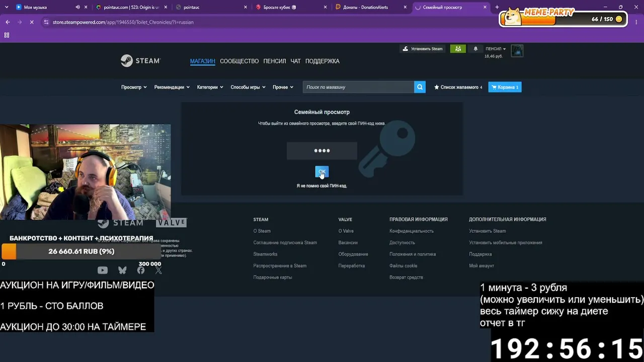Viewport: 644px width, 362px height.
Task: Expand the ПЕНСИЛ account dropdown
Action: point(496,49)
